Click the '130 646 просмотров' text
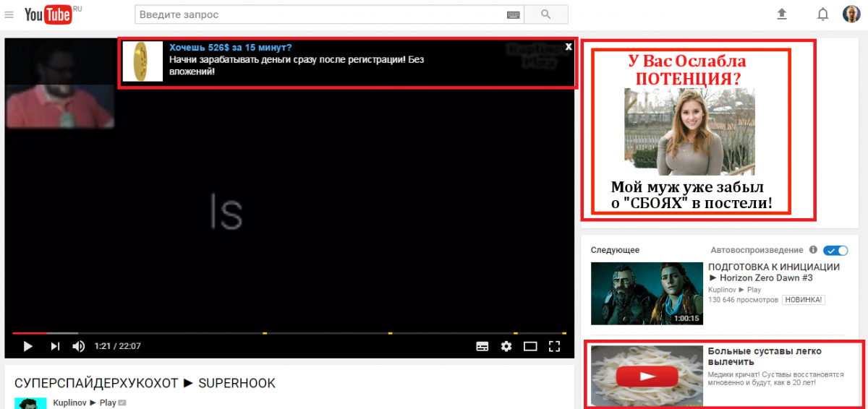Viewport: 868px width, 409px height. point(744,299)
